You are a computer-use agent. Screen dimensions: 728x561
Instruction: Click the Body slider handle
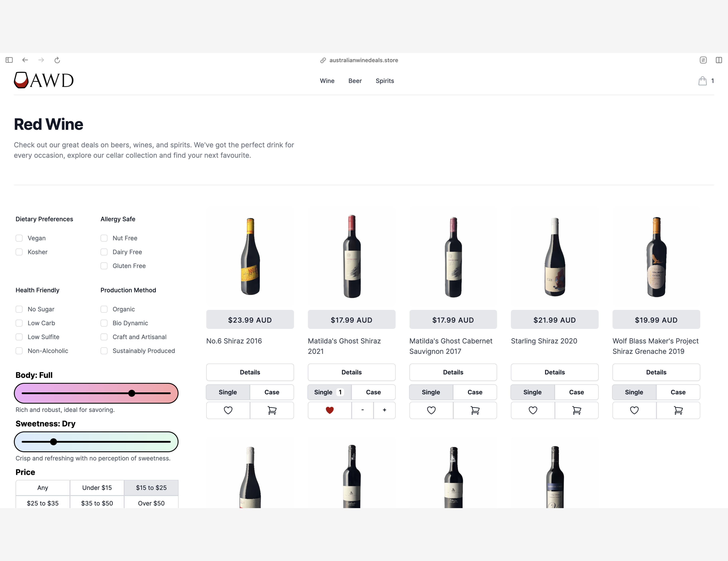(x=132, y=393)
